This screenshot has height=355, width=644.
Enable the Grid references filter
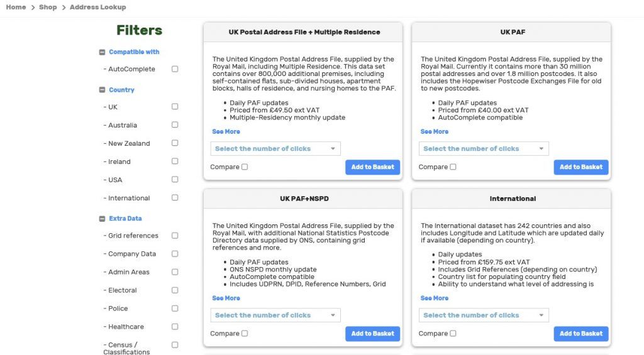175,236
